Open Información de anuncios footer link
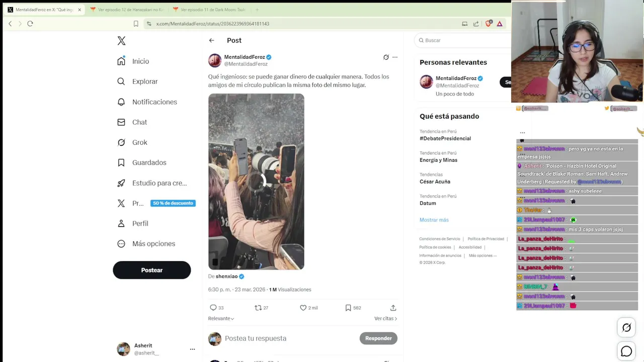The height and width of the screenshot is (362, 644). [440, 255]
